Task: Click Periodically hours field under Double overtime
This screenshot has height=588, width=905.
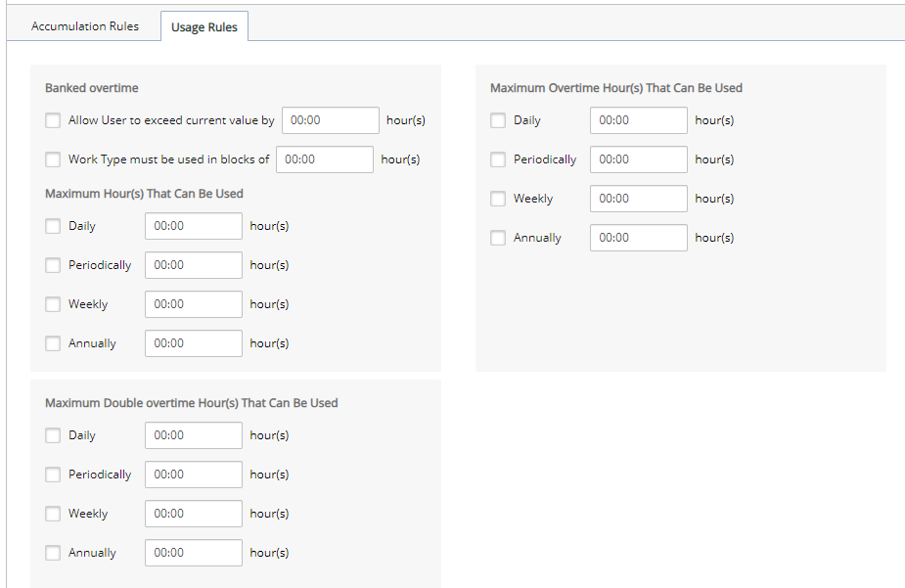Action: (194, 475)
